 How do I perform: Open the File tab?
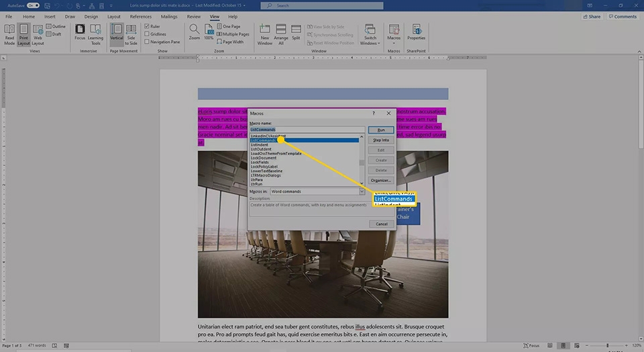pyautogui.click(x=9, y=16)
